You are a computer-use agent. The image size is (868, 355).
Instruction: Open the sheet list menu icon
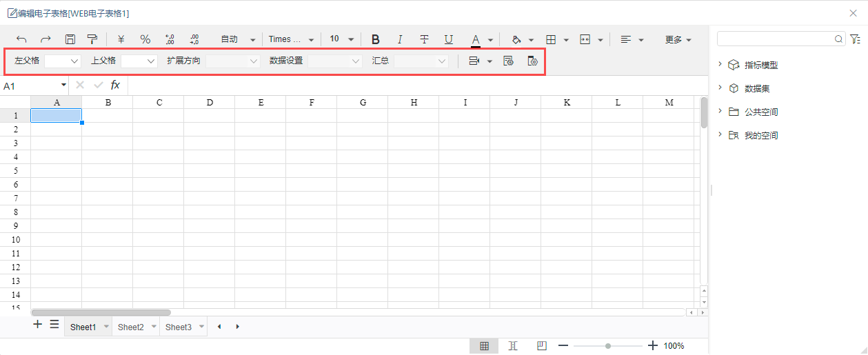[54, 325]
